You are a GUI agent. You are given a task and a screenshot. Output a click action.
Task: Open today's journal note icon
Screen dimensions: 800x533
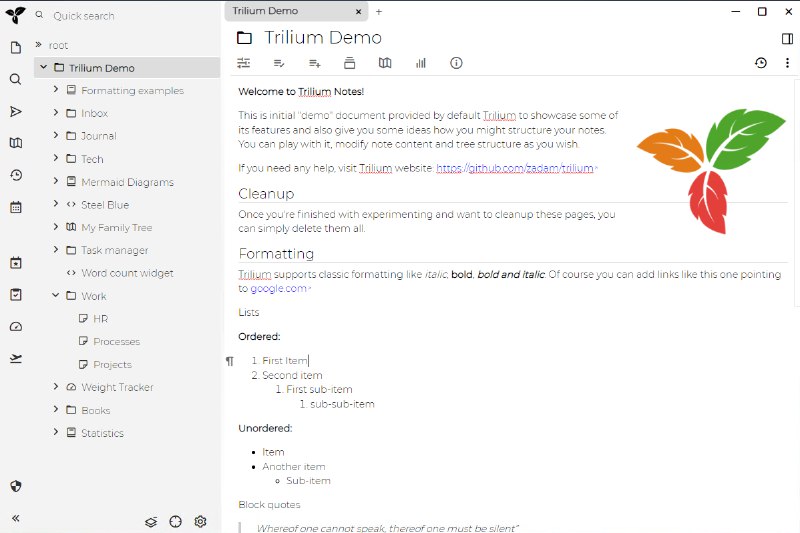pos(16,263)
